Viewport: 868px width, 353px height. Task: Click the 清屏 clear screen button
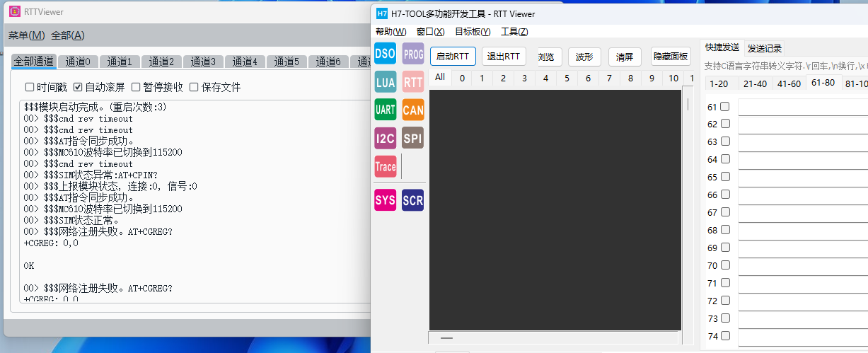(625, 57)
